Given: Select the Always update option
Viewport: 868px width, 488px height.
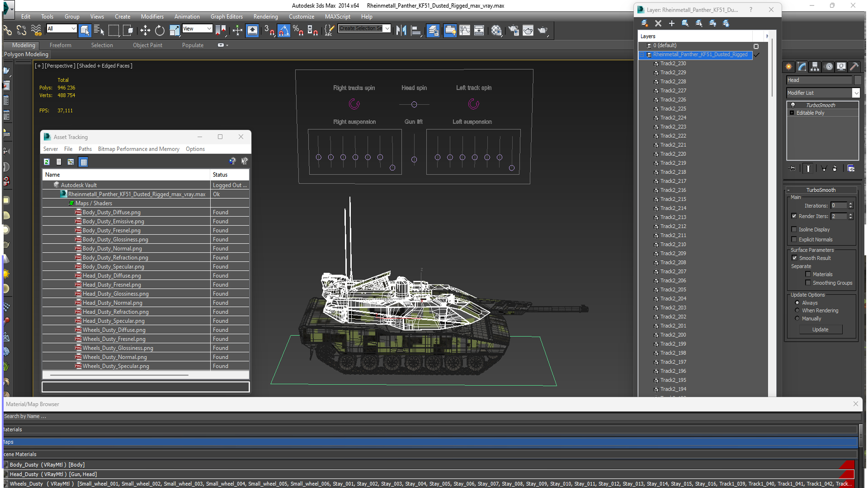Looking at the screenshot, I should coord(797,303).
